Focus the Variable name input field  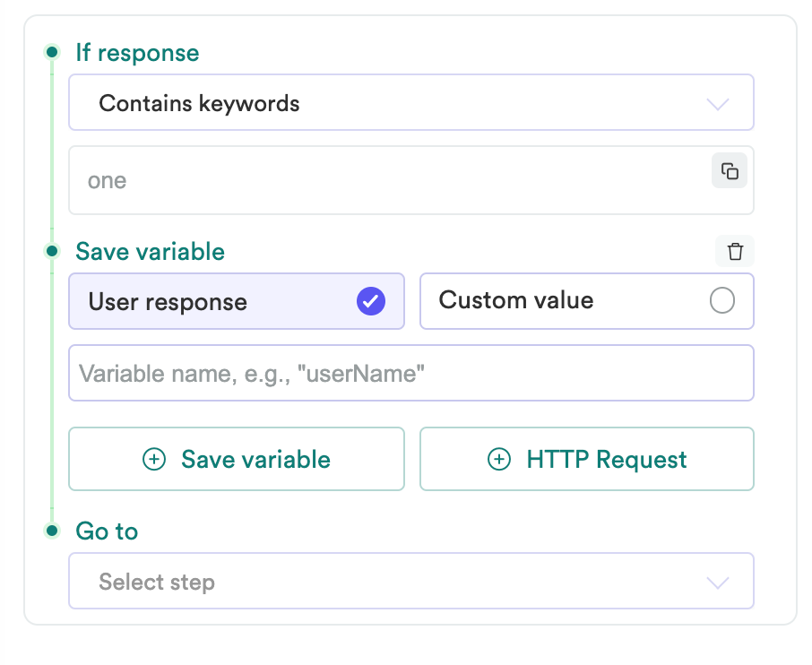coord(411,373)
